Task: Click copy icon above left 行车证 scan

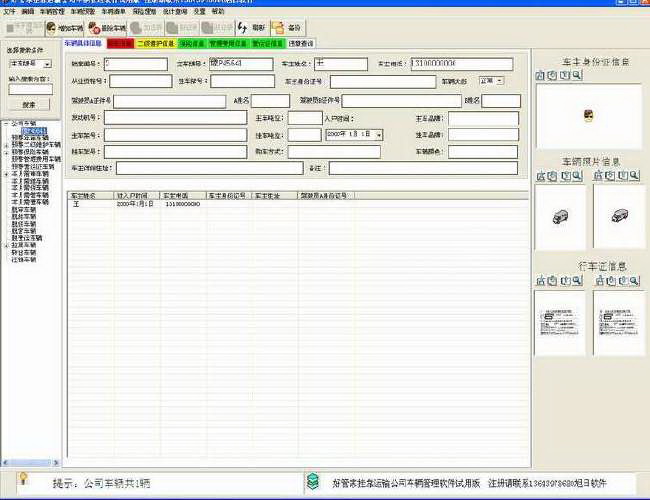Action: pos(553,281)
